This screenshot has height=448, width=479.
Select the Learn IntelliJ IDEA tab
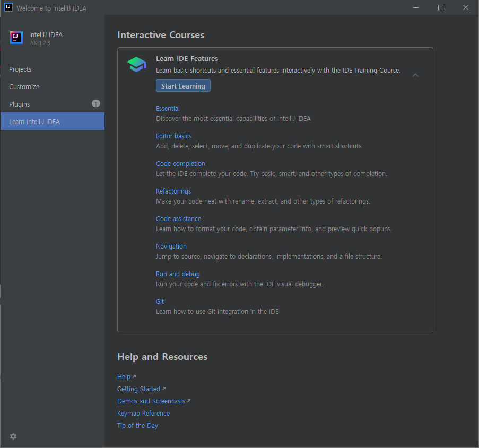tap(52, 121)
